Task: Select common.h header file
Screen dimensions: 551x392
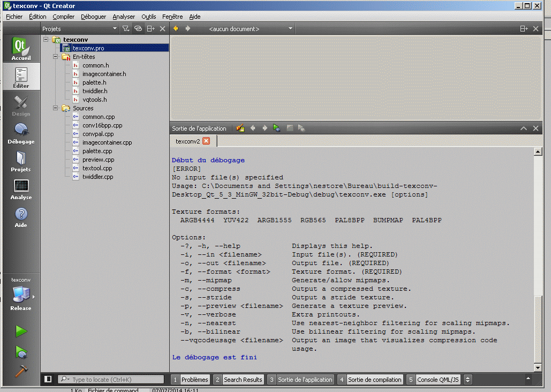Action: [95, 65]
